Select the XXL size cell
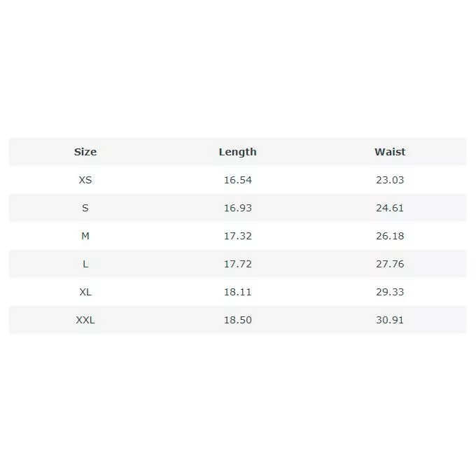This screenshot has height=476, width=476. pos(85,320)
